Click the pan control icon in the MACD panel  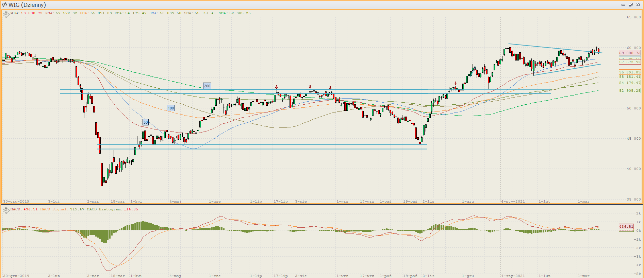point(6,210)
